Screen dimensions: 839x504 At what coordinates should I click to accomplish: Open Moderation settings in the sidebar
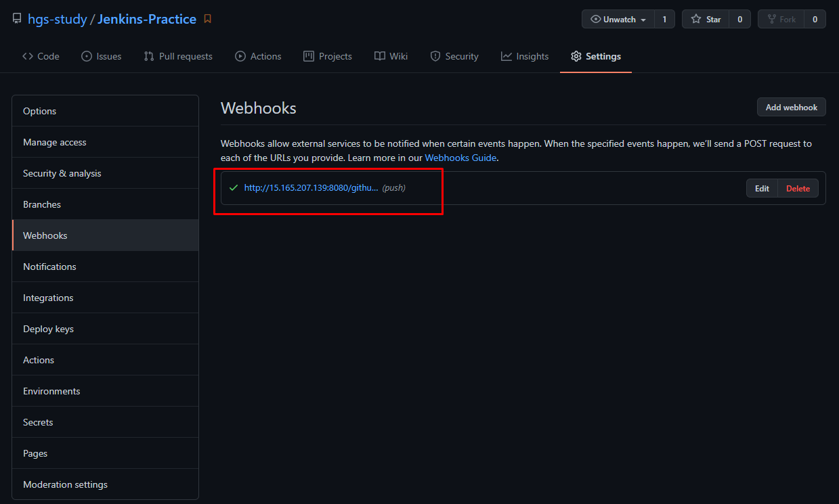[106, 484]
